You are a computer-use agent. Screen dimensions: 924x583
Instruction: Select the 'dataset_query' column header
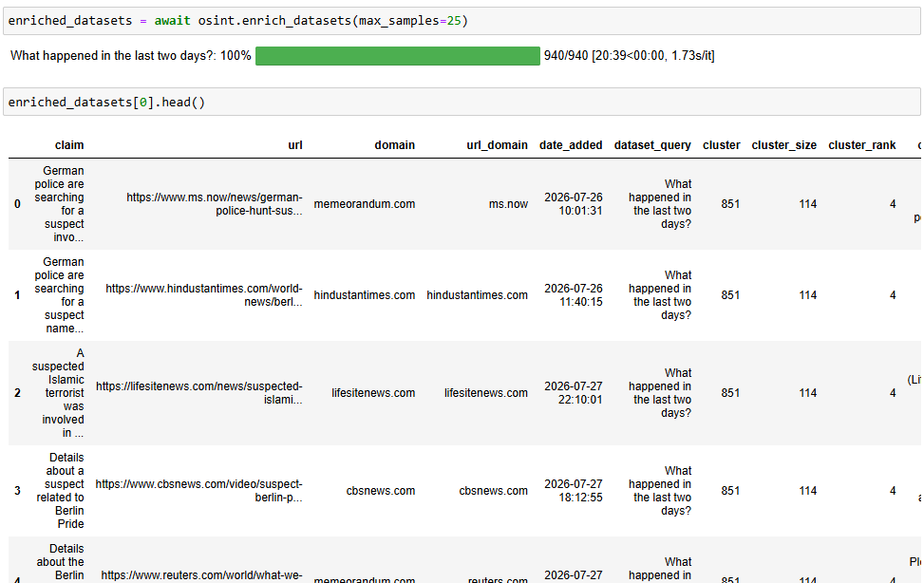pyautogui.click(x=652, y=145)
